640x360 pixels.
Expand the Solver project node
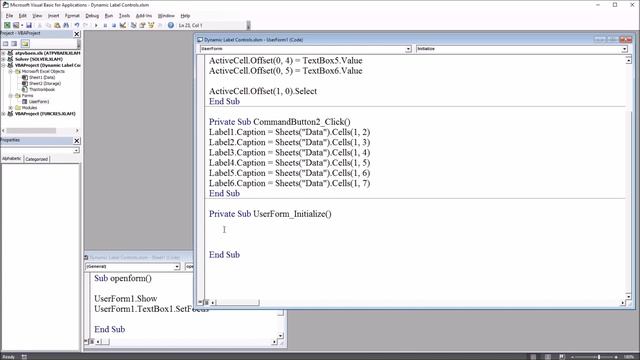[4, 59]
